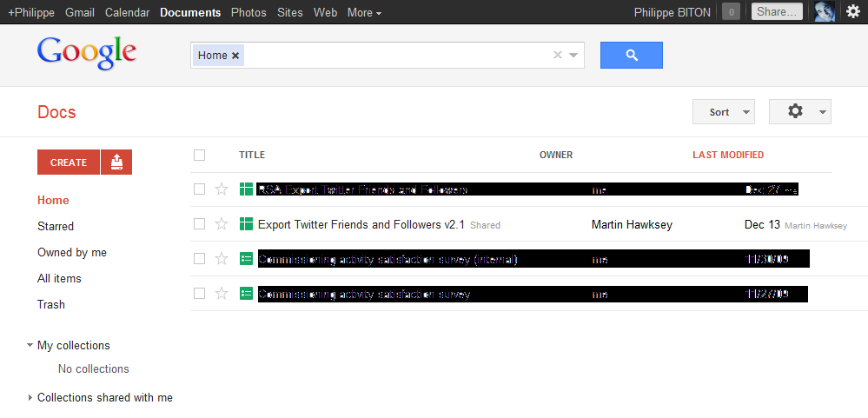Viewport: 868px width, 418px height.
Task: Click the spreadsheet icon of Export Twitter v2.1
Action: [246, 224]
